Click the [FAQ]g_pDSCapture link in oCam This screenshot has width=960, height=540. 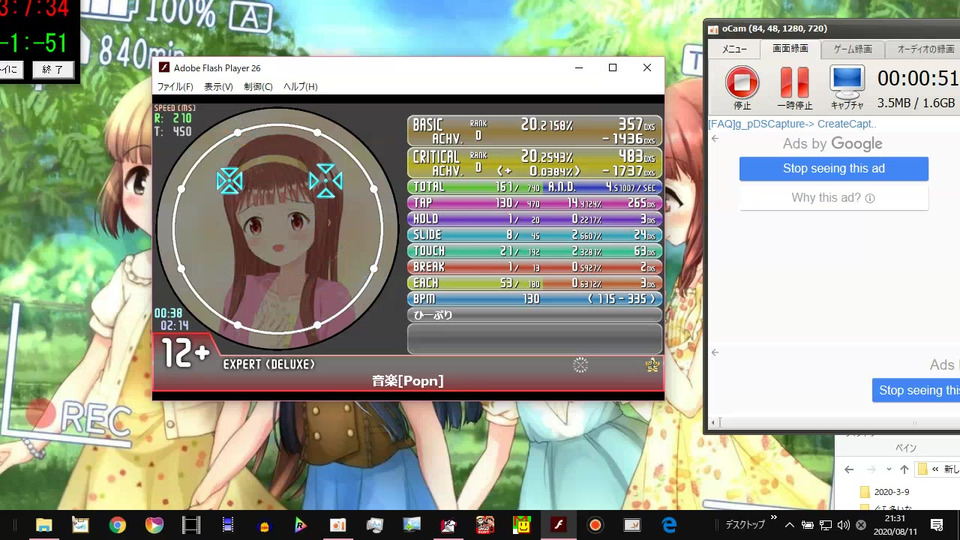click(792, 124)
